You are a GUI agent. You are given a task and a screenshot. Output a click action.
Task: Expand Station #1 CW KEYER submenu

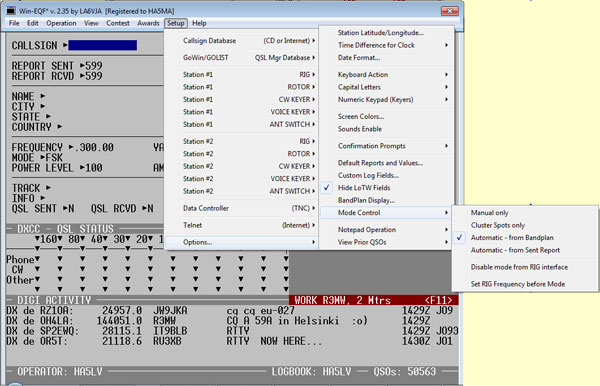point(241,99)
